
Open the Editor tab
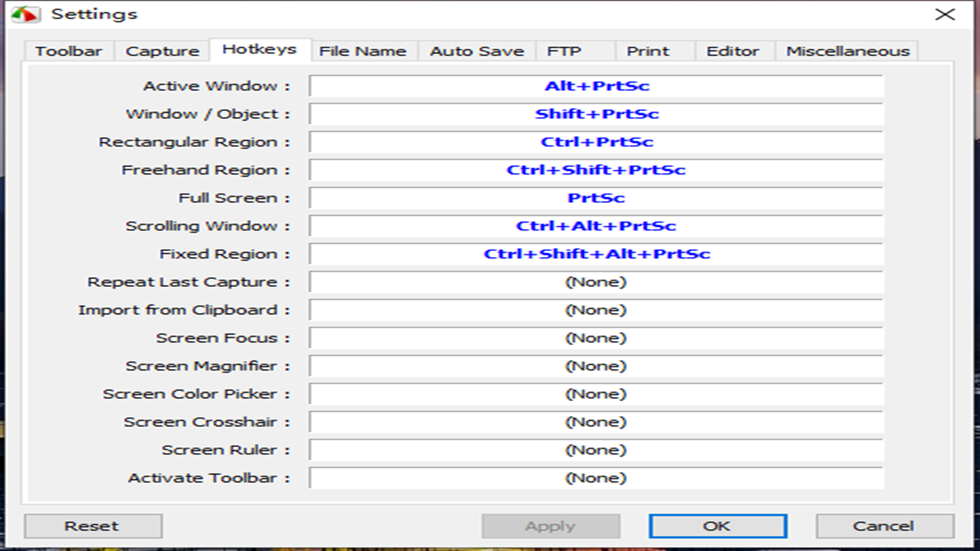(x=733, y=51)
